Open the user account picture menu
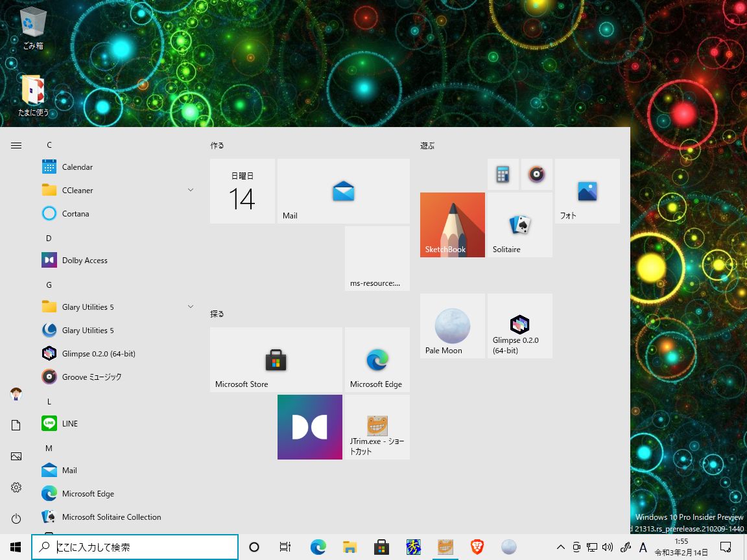This screenshot has width=747, height=560. tap(16, 394)
